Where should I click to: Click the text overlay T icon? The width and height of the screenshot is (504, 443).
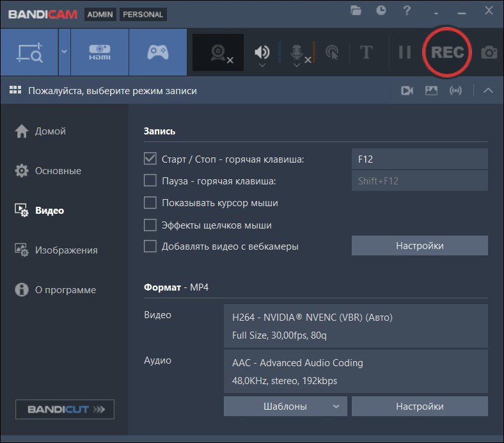[x=366, y=52]
